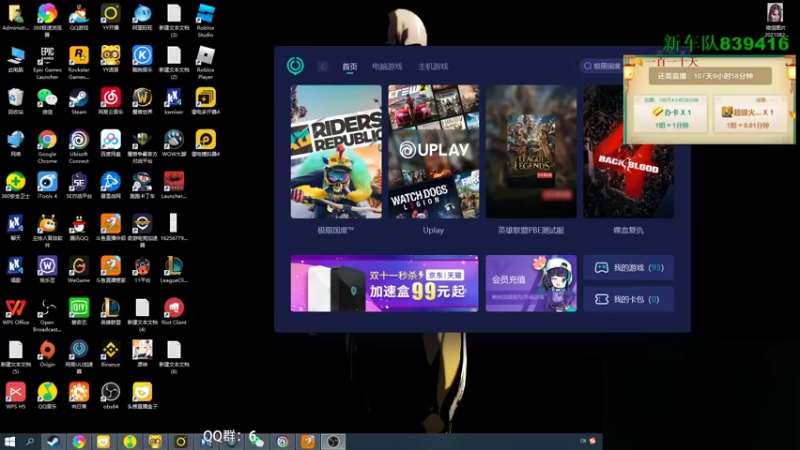Open the YY语音 raccoon desktop icon
This screenshot has width=800, height=450.
click(110, 59)
